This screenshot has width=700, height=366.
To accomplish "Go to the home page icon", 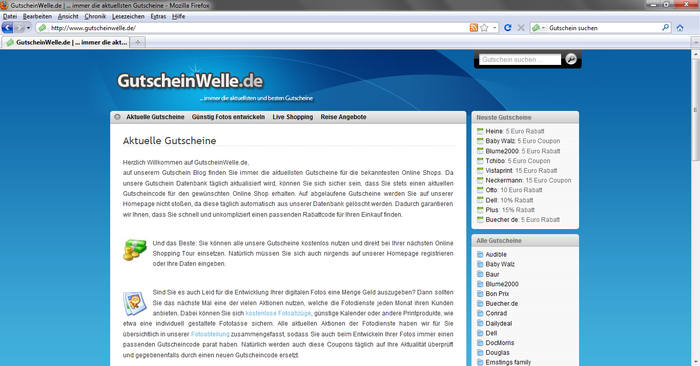I will click(679, 28).
